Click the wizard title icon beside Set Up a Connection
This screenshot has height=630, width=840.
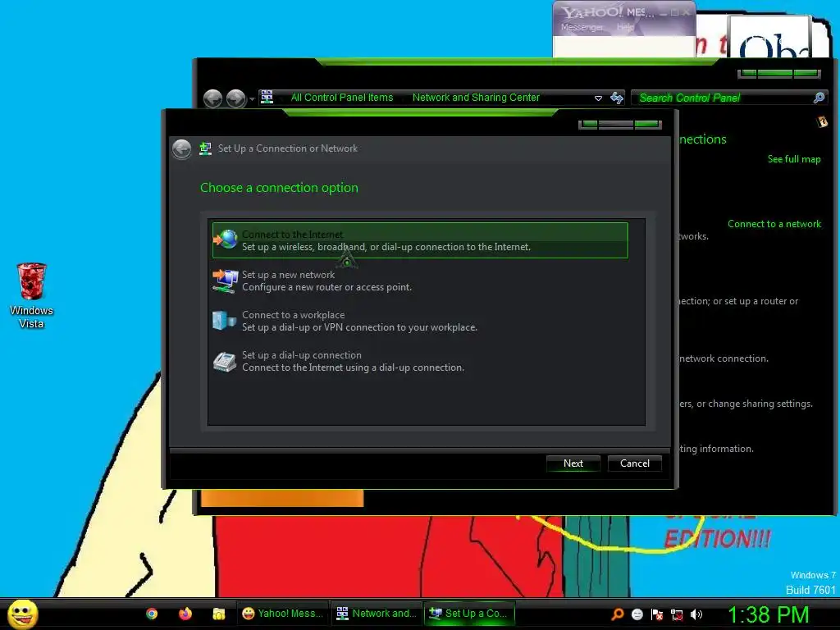tap(205, 148)
